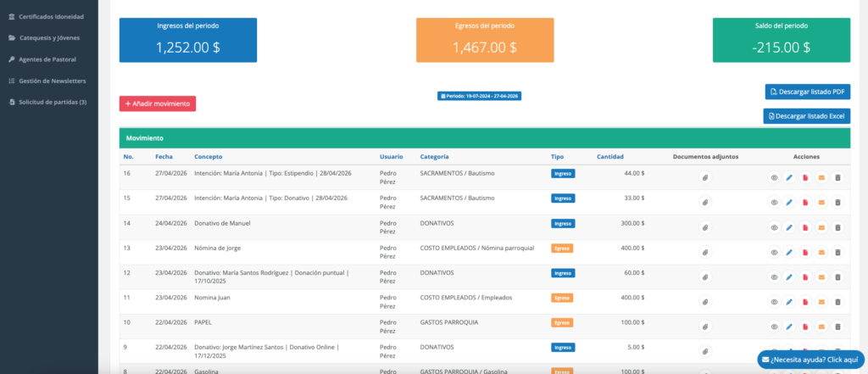Sort table by Fecha column header
Image resolution: width=868 pixels, height=374 pixels.
(164, 157)
